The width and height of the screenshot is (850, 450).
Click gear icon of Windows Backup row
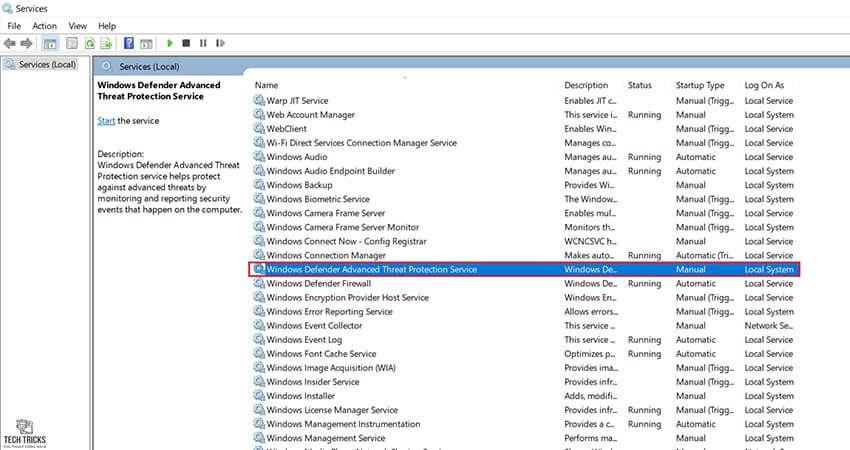259,185
